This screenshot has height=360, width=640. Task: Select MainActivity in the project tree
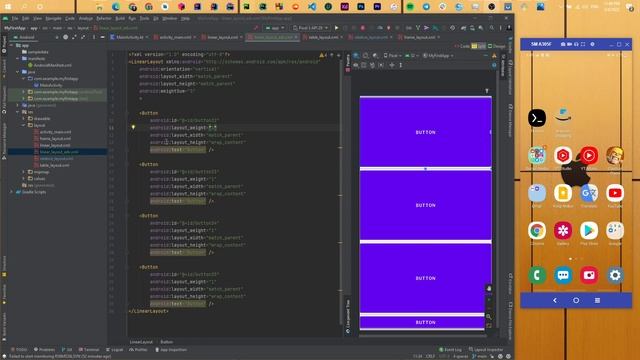(48, 85)
